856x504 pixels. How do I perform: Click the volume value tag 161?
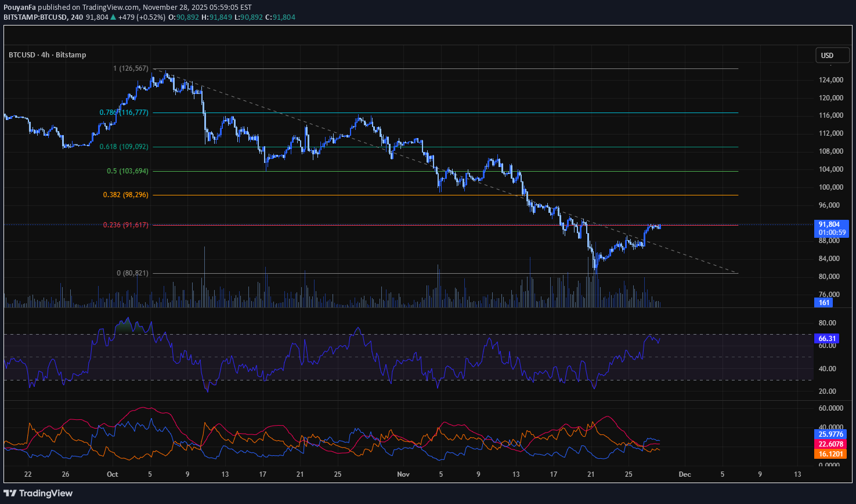click(824, 303)
